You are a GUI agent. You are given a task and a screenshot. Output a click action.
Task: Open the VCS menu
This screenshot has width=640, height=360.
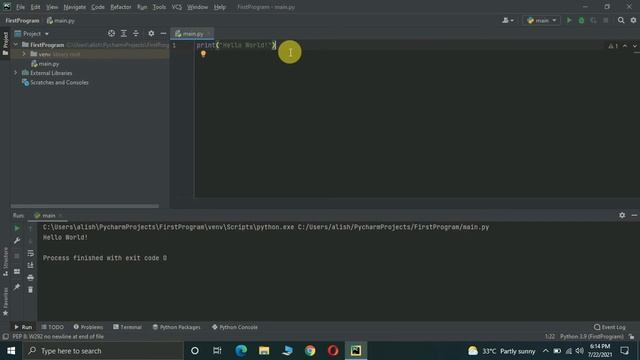176,7
